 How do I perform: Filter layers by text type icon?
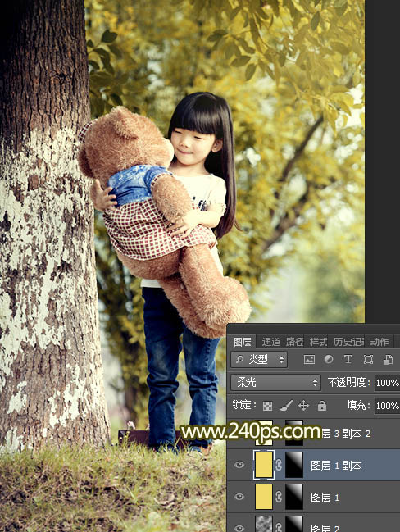click(348, 359)
